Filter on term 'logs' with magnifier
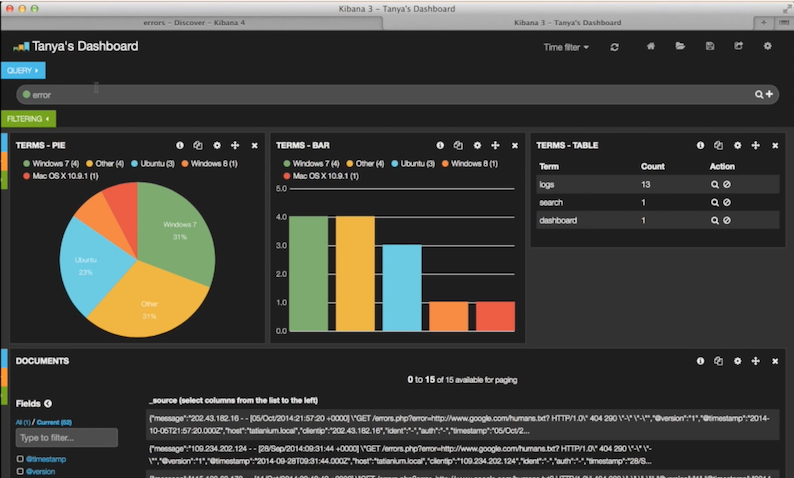 714,185
